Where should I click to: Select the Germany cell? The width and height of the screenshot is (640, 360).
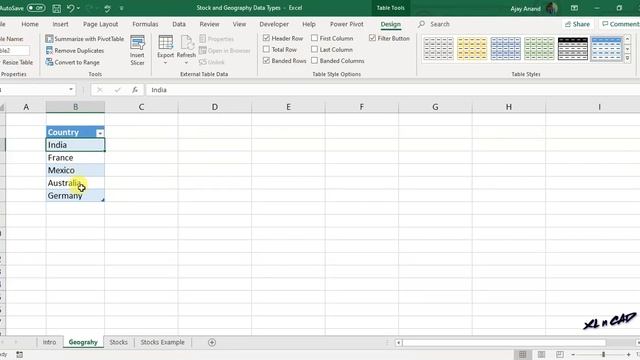click(x=76, y=196)
